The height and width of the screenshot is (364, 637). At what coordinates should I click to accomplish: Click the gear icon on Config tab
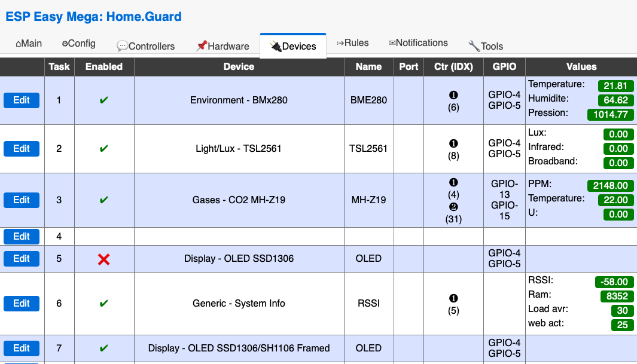click(65, 44)
